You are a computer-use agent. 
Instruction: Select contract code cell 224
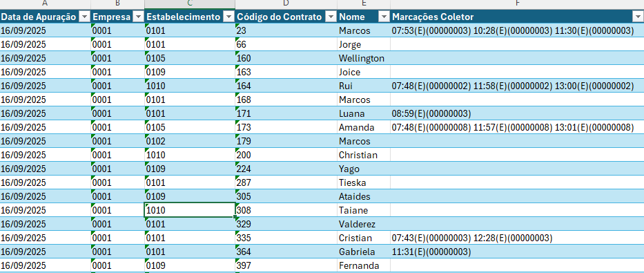tap(286, 169)
